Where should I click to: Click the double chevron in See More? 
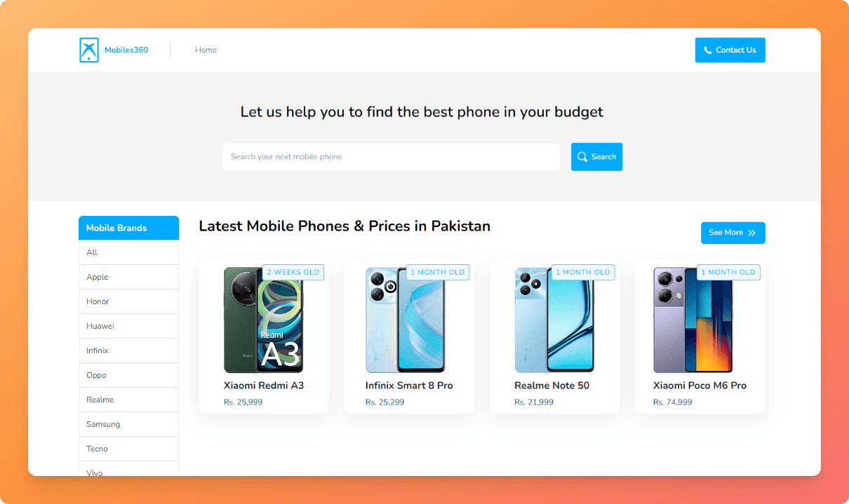pyautogui.click(x=751, y=233)
